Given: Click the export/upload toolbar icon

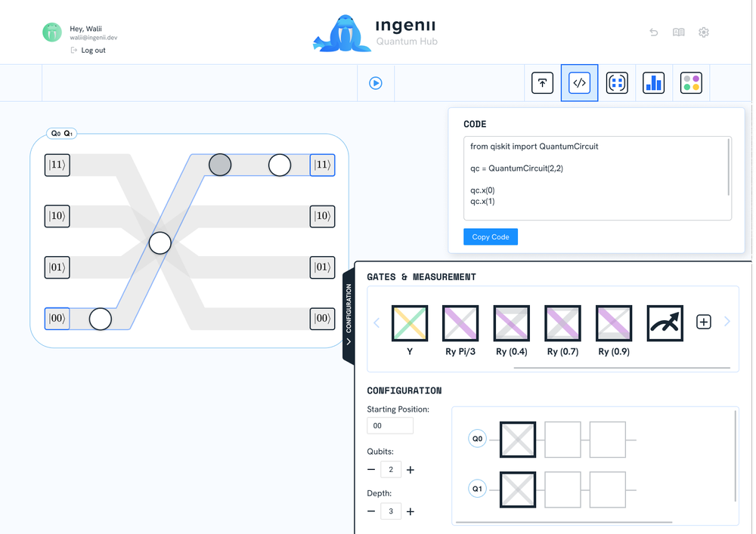Looking at the screenshot, I should point(542,82).
